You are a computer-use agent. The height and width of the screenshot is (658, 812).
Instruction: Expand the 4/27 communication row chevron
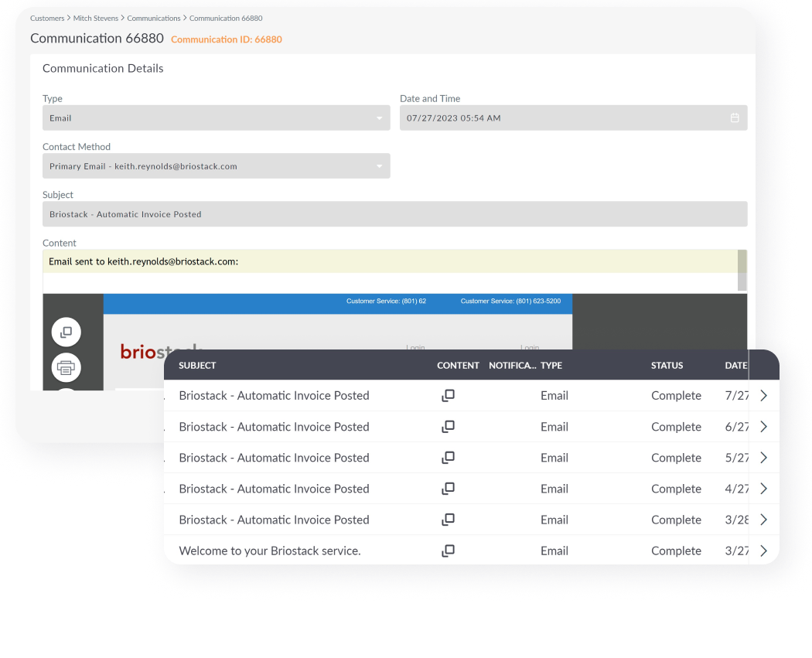coord(764,489)
